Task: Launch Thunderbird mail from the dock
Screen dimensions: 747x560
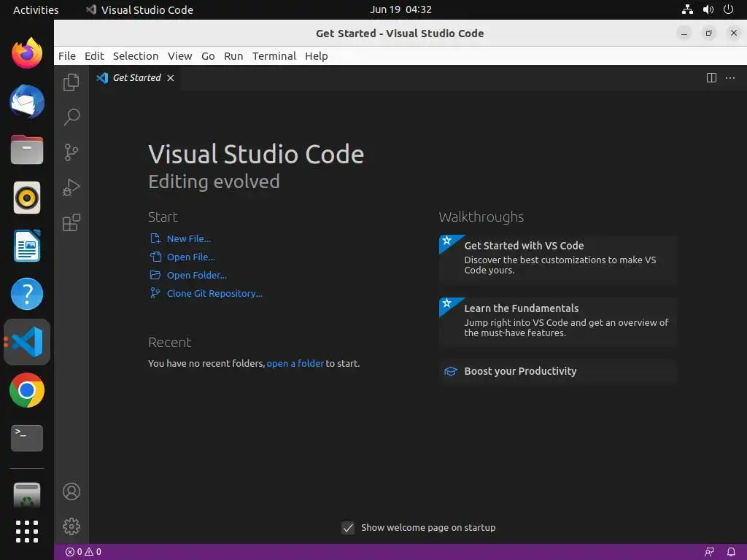Action: tap(27, 101)
